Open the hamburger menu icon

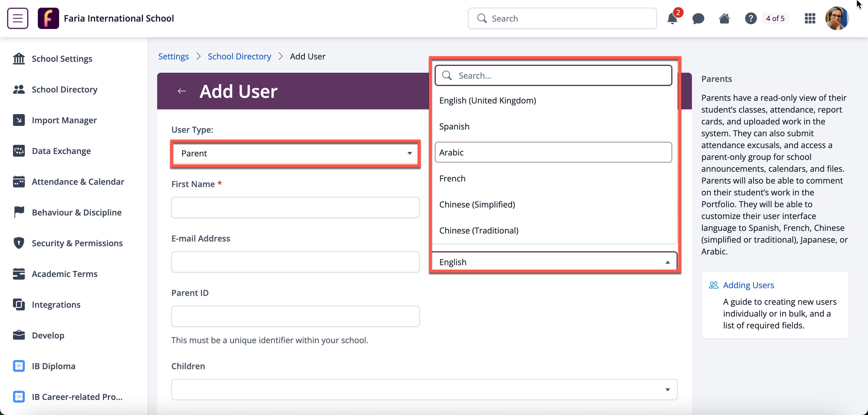pos(17,18)
